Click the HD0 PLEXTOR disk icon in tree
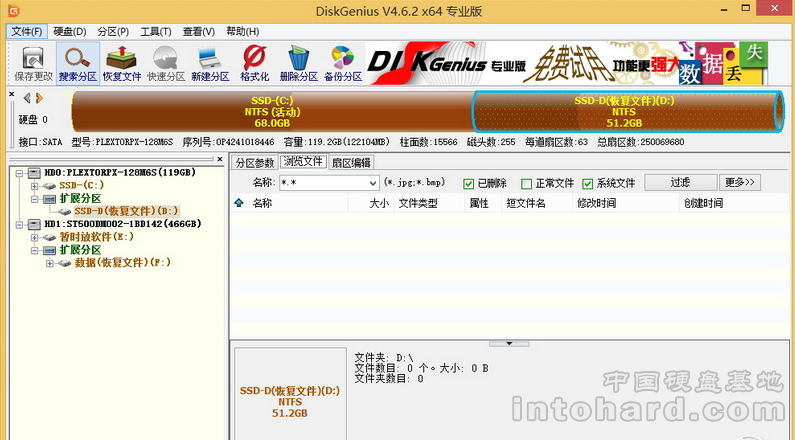 click(x=34, y=173)
